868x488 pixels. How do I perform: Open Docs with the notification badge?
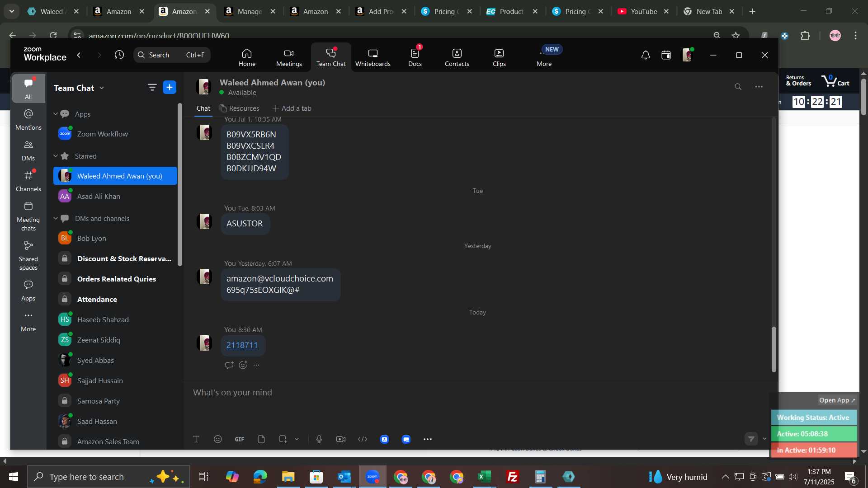[x=415, y=57]
